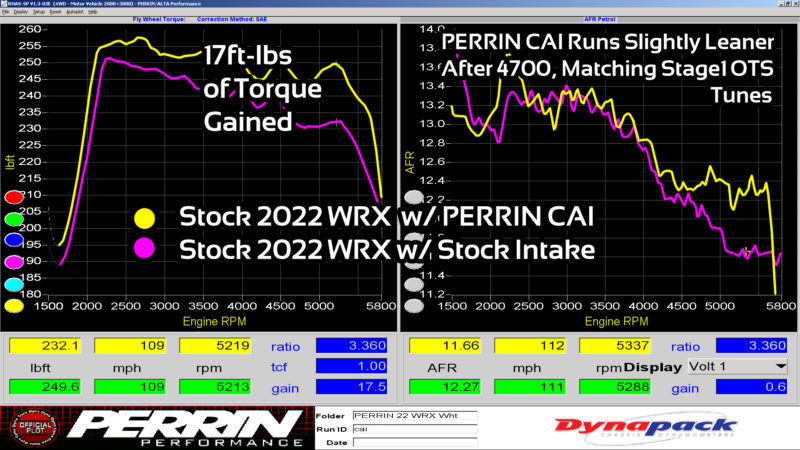The height and width of the screenshot is (450, 800).
Task: Click the yellow 112 mph field
Action: pos(530,345)
